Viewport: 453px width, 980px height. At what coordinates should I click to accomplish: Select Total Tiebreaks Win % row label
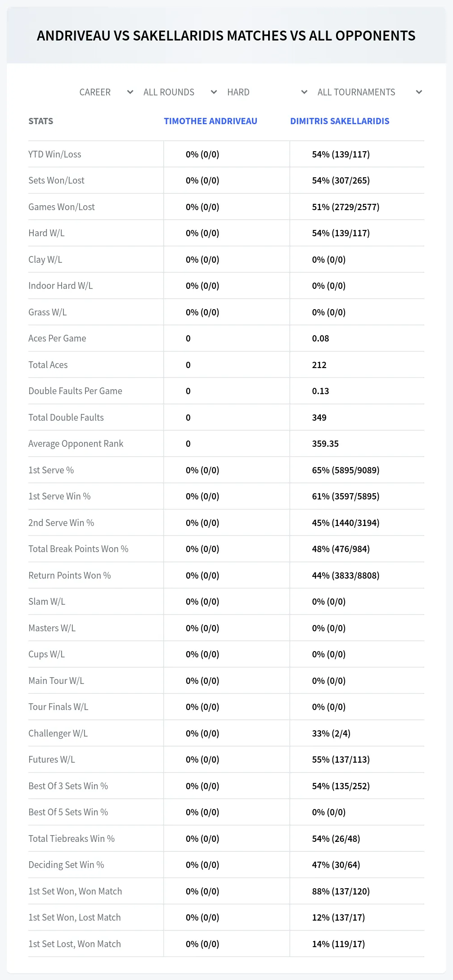click(72, 839)
